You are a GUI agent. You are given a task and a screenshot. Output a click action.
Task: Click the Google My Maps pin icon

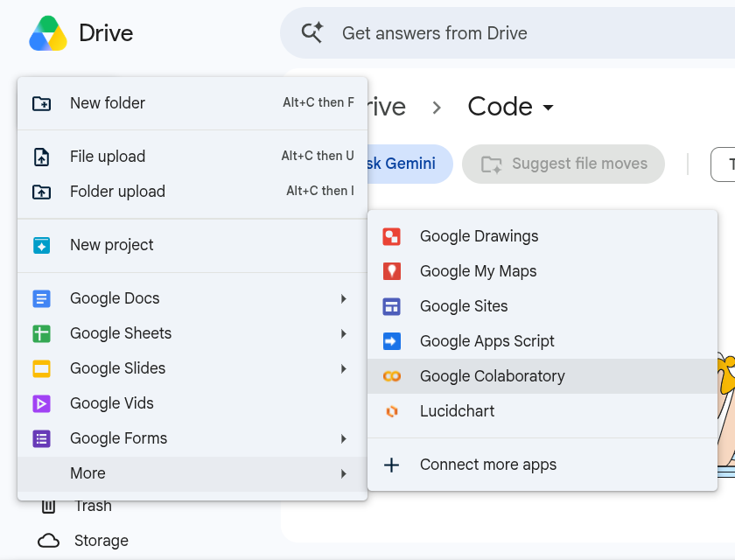point(391,271)
